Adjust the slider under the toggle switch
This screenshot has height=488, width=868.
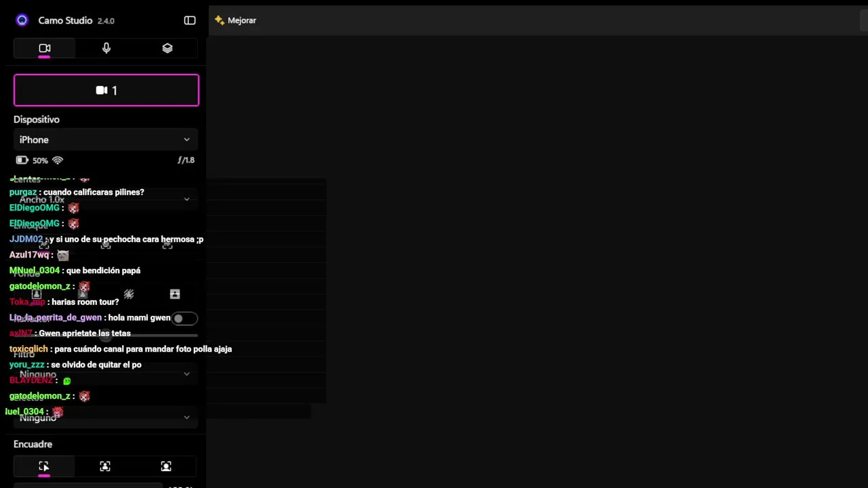106,335
